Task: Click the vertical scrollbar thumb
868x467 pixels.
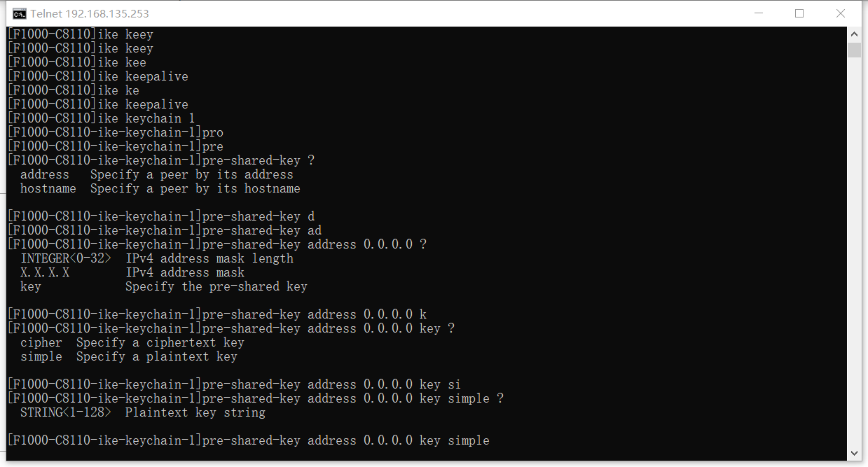Action: pos(854,50)
